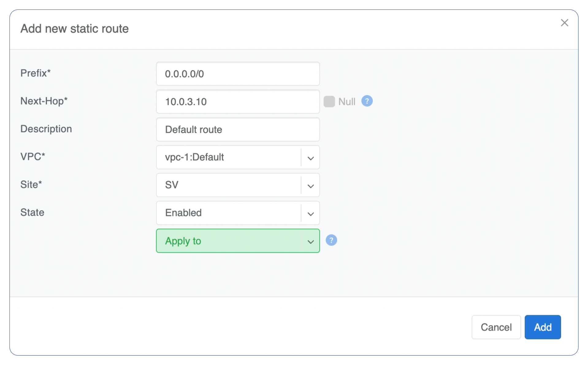The image size is (588, 366).
Task: Click the Description field reading Default route
Action: (238, 129)
